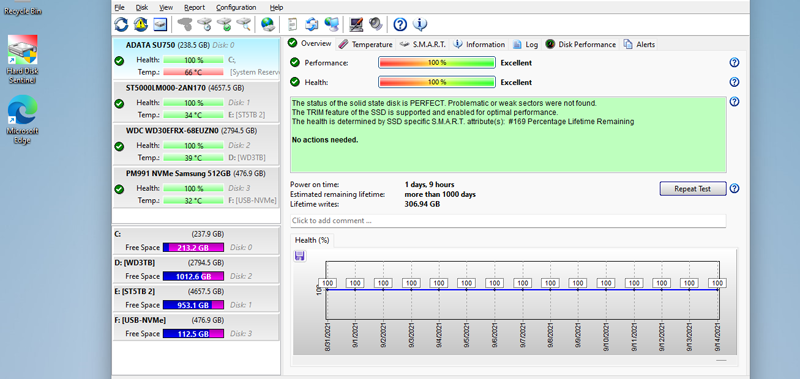Click green check status icon of ST5000LM000 disk
This screenshot has width=800, height=379.
pyautogui.click(x=119, y=104)
